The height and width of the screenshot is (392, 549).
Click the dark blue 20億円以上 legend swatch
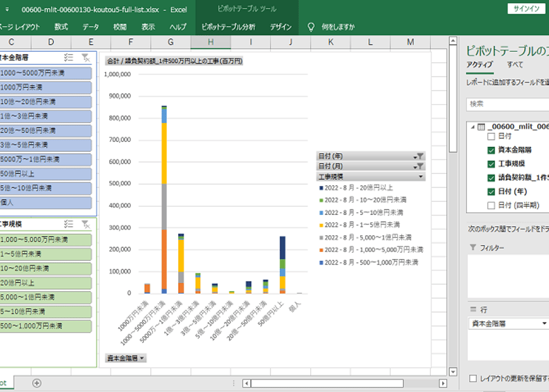click(321, 188)
